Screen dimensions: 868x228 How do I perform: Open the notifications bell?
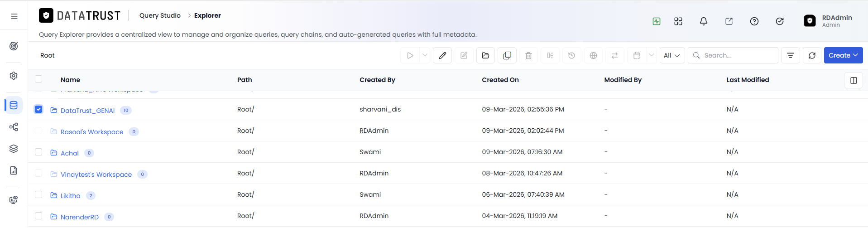pyautogui.click(x=704, y=21)
